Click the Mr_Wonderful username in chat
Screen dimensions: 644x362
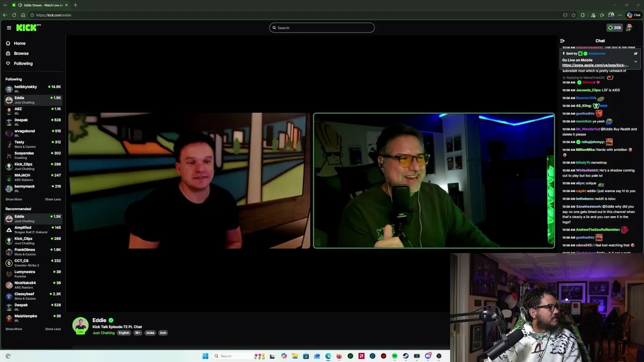[x=588, y=129]
